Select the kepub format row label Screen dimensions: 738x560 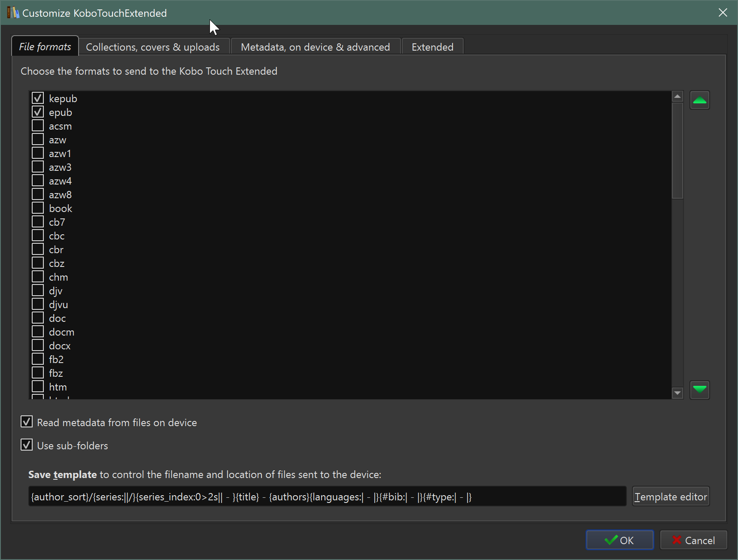pyautogui.click(x=63, y=99)
